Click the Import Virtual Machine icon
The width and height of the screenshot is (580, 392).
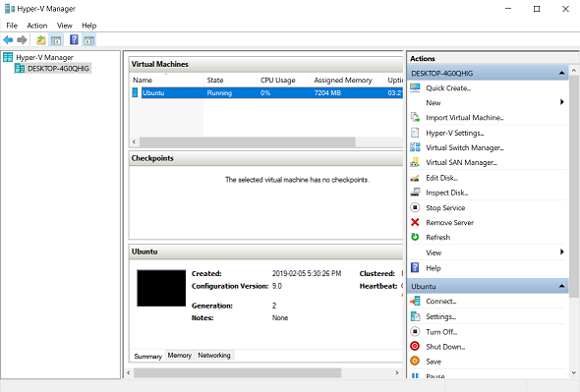(415, 118)
